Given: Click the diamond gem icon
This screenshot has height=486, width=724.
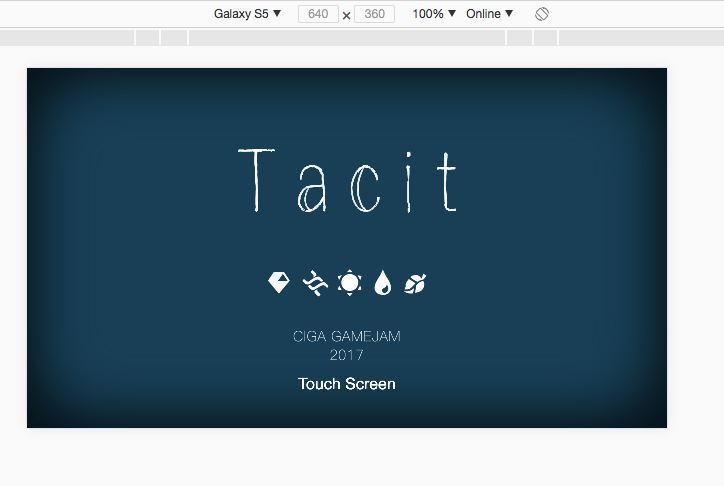Looking at the screenshot, I should (279, 282).
